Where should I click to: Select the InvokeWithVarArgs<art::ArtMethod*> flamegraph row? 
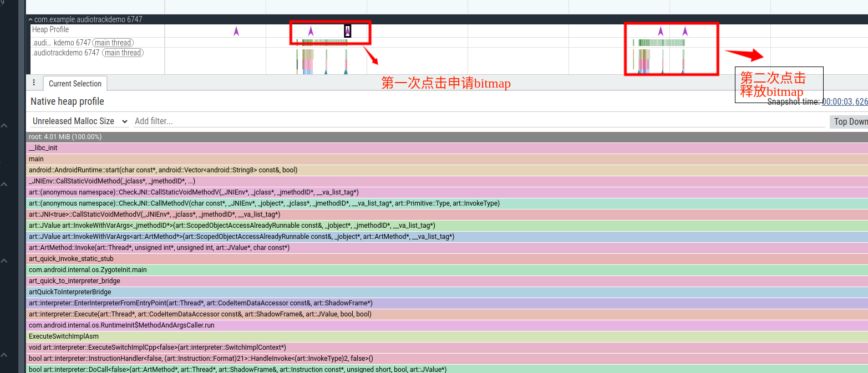pyautogui.click(x=447, y=237)
